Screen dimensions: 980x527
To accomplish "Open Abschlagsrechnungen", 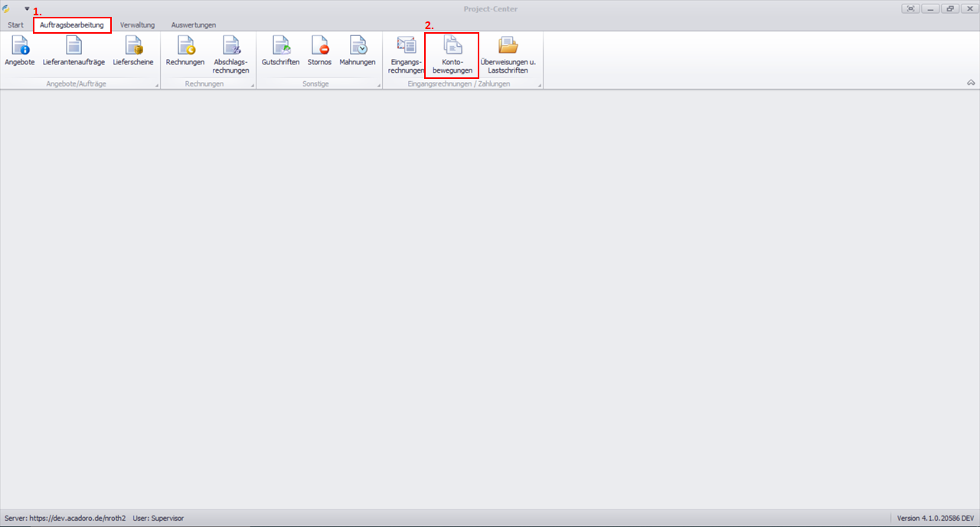I will [x=231, y=54].
